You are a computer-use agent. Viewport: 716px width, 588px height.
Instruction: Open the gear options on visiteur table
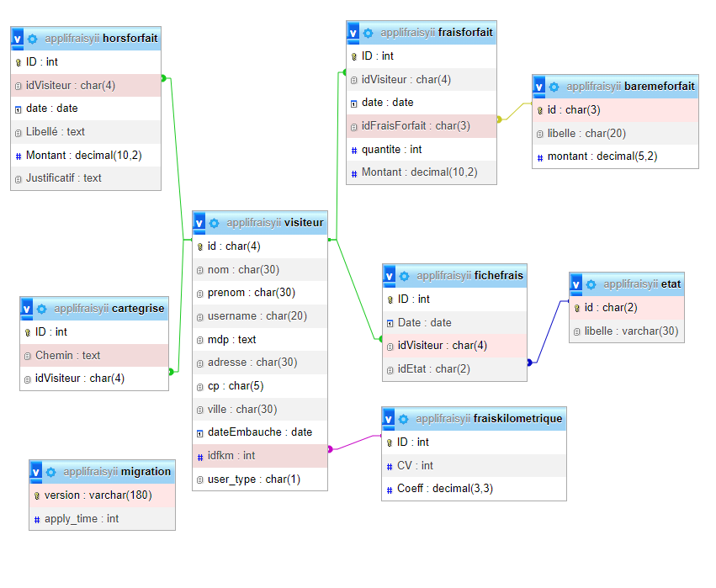pos(215,223)
